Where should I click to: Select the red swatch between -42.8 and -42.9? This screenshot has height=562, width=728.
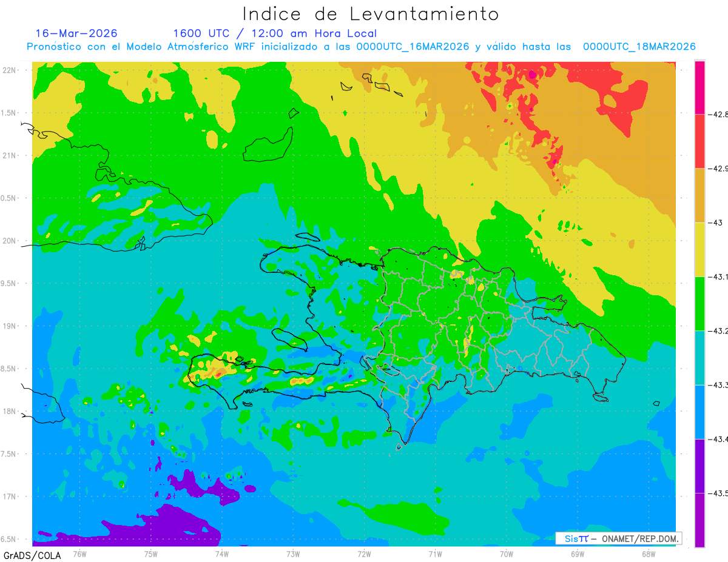pos(699,141)
